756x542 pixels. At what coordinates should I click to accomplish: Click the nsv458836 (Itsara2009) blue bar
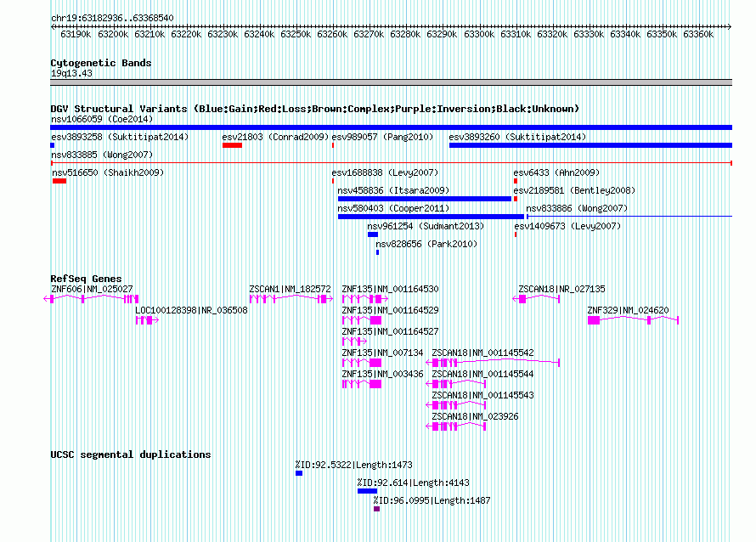click(x=424, y=199)
